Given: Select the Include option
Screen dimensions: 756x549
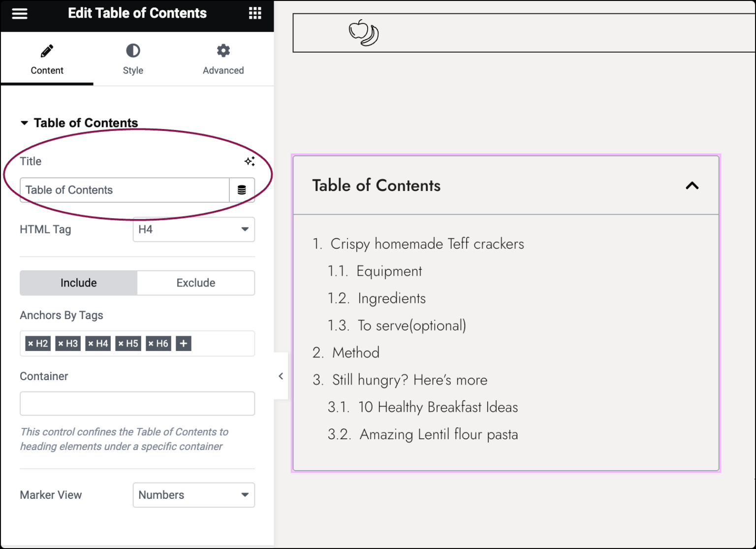Looking at the screenshot, I should (x=78, y=283).
